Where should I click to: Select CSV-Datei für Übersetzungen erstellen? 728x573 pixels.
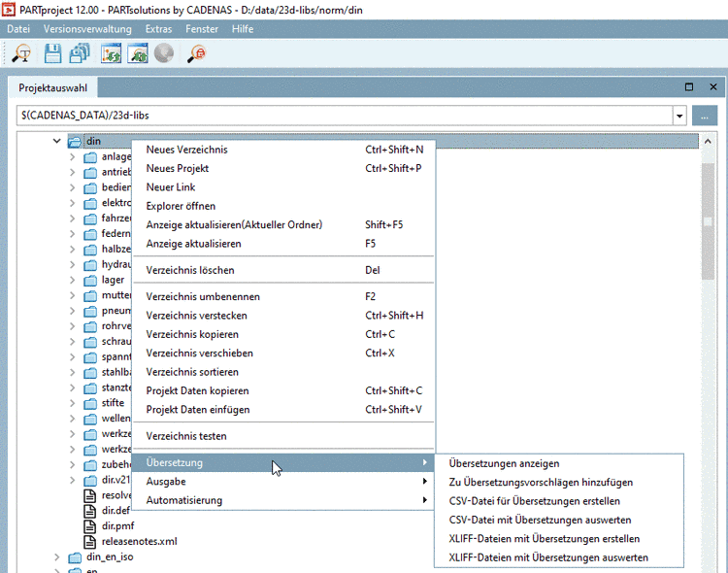pos(559,501)
